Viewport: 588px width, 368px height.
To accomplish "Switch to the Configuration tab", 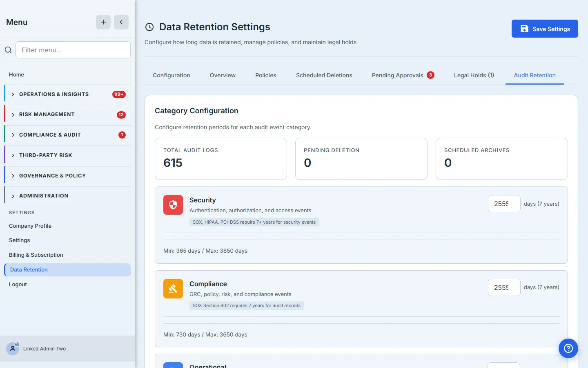I will coord(171,75).
